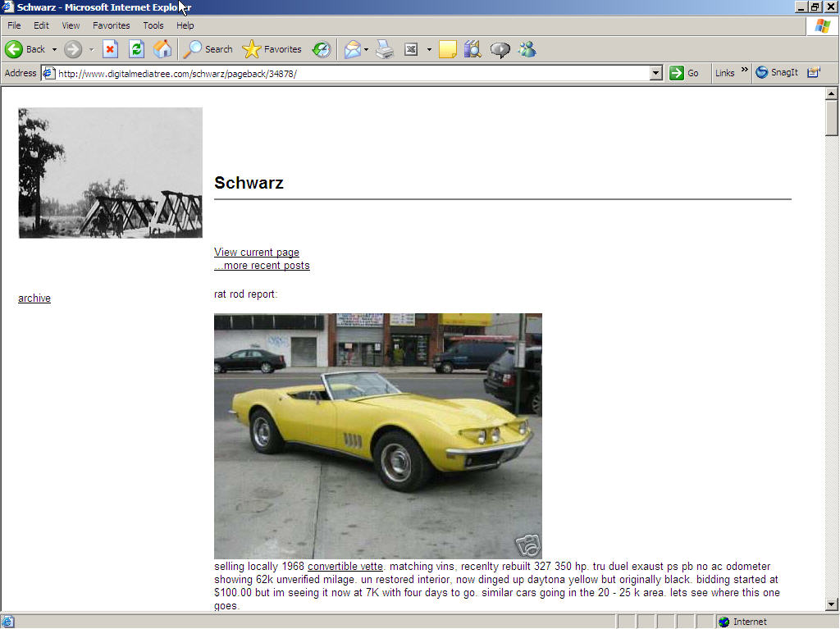Open the 'convertible vette' link
This screenshot has height=629, width=840.
click(x=345, y=567)
